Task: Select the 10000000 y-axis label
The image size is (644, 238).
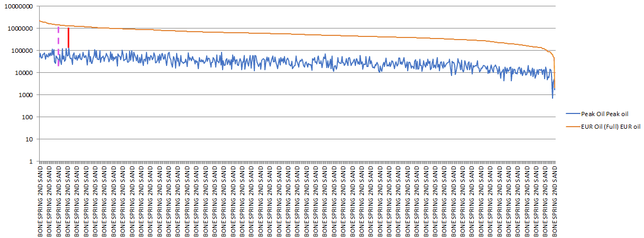Action: pos(19,6)
